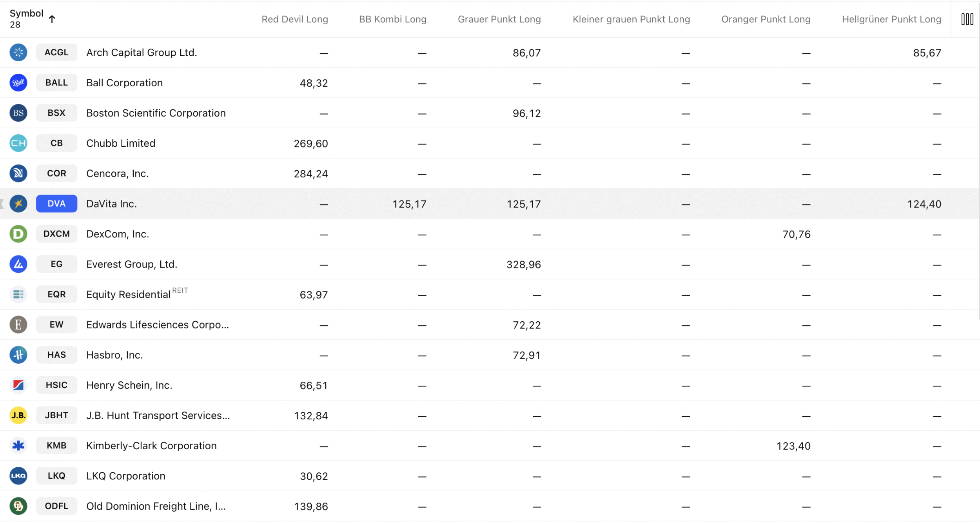Click the LKQ Corporation logo icon
This screenshot has width=980, height=523.
click(18, 476)
